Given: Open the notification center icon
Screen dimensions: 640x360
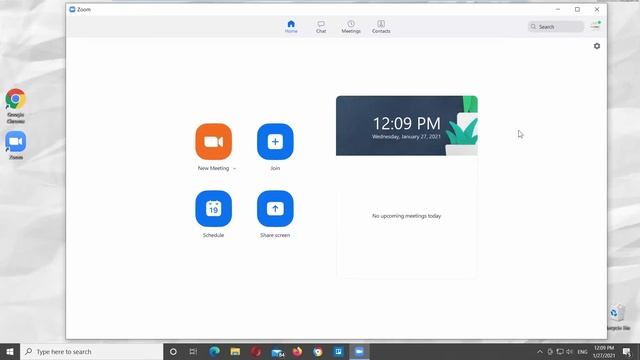Looking at the screenshot, I should pos(627,351).
